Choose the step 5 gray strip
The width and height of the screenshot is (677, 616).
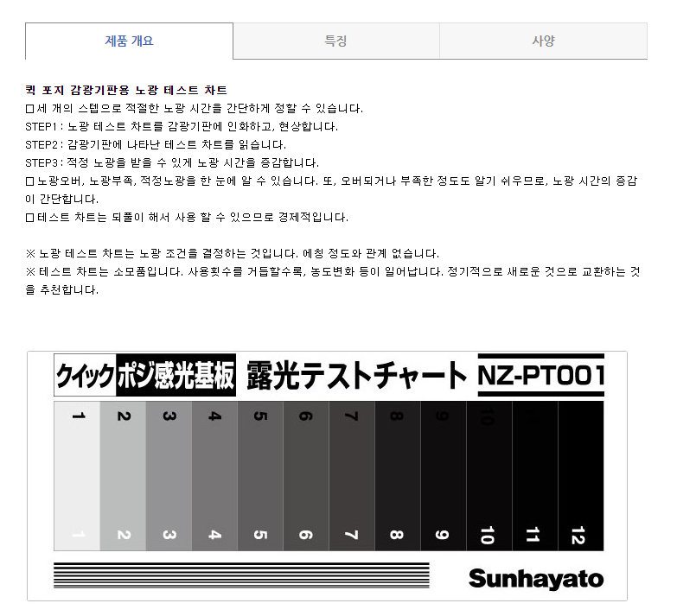point(260,475)
